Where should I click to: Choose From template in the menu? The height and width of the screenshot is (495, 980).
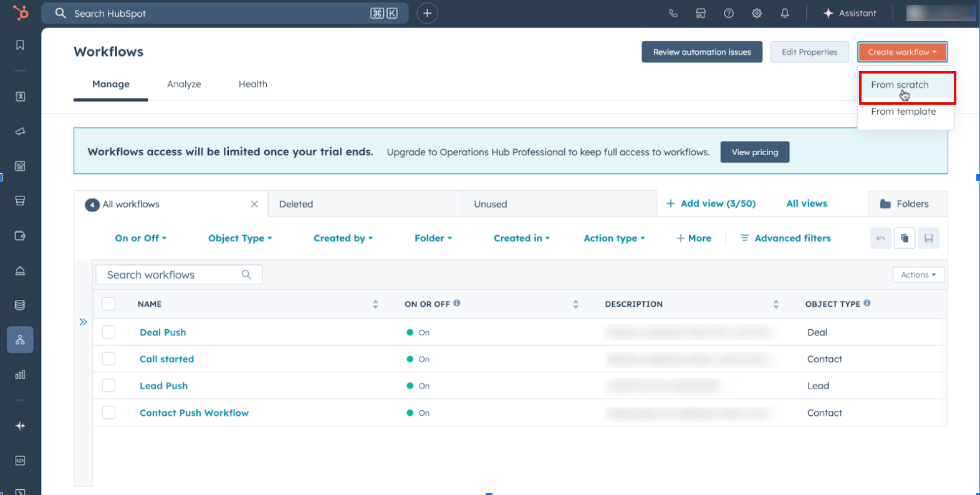pos(906,112)
